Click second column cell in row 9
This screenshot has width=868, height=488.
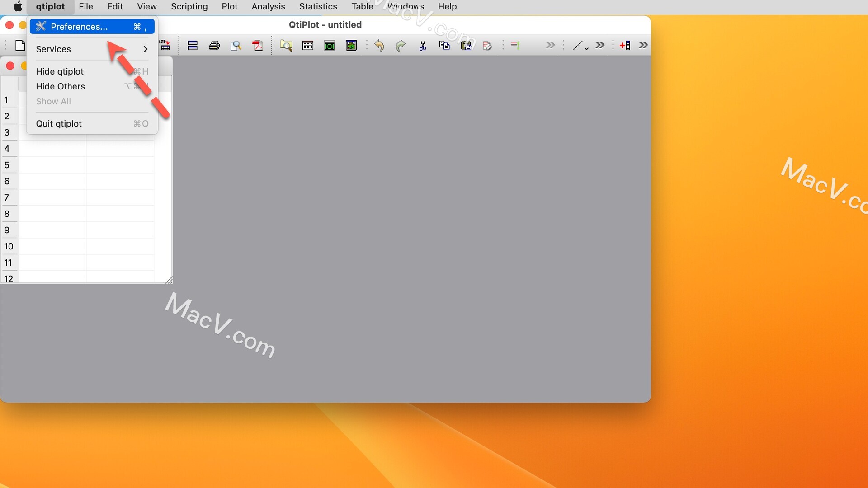[120, 230]
